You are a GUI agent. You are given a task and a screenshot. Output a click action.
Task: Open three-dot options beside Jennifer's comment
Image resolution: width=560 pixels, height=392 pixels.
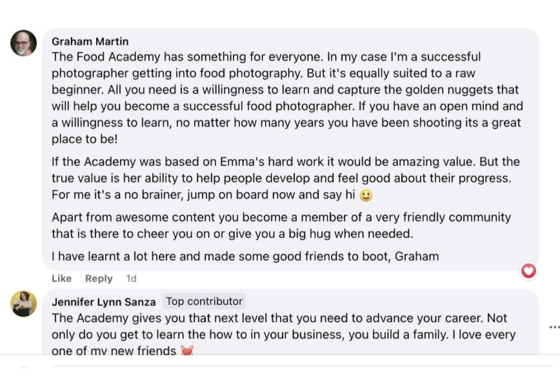[x=554, y=328]
